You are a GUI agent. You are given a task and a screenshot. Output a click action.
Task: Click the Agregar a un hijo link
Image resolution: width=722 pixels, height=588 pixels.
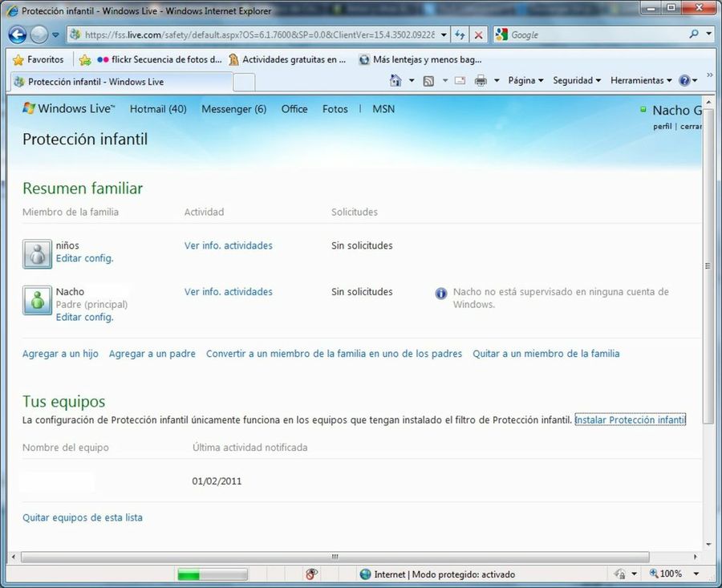59,353
